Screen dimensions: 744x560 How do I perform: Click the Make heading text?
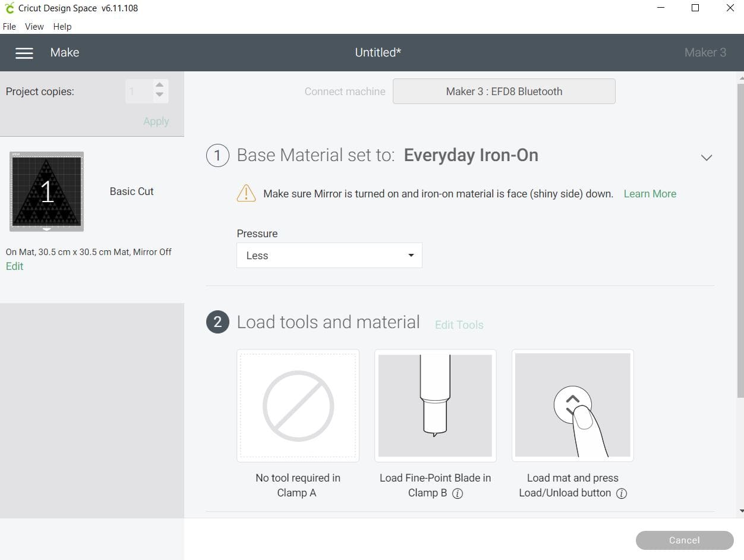pos(65,53)
